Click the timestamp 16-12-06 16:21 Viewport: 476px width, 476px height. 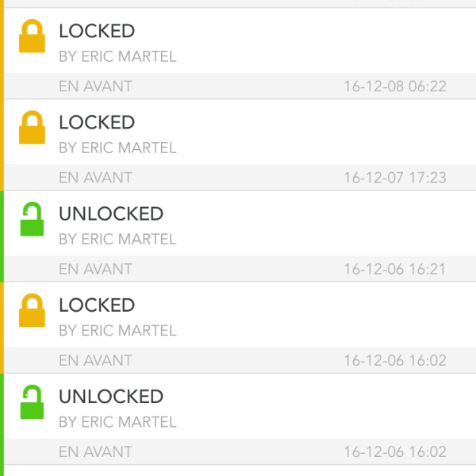(394, 269)
